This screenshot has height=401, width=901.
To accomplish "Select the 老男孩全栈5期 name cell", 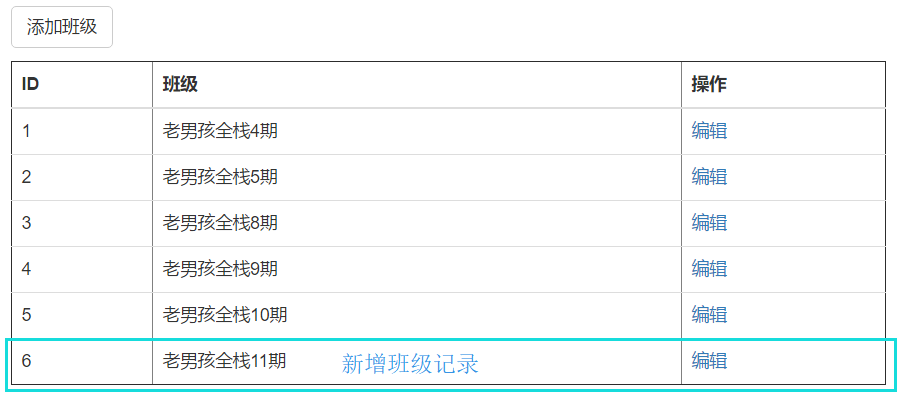I will 220,177.
